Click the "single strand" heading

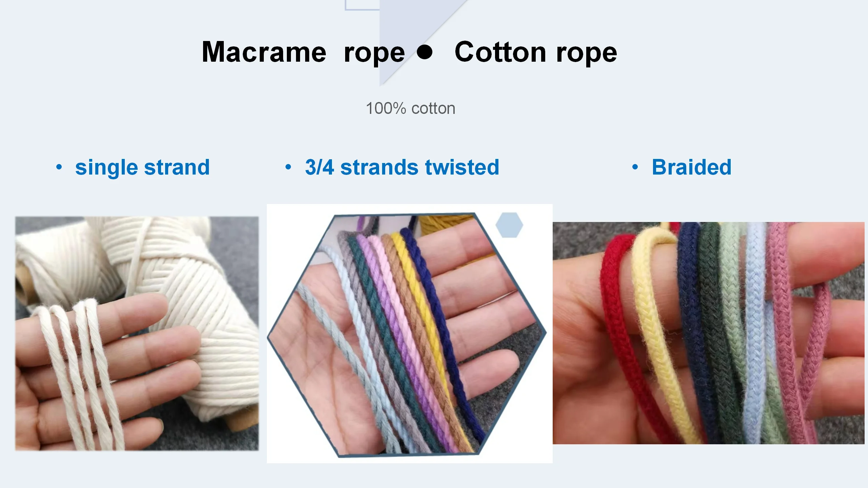[x=142, y=167]
